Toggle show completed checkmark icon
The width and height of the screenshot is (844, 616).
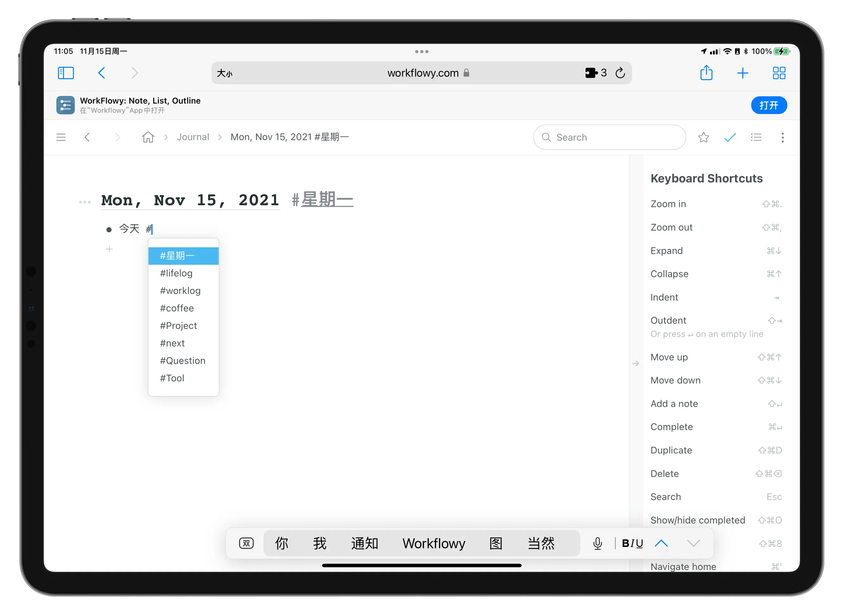(x=730, y=137)
